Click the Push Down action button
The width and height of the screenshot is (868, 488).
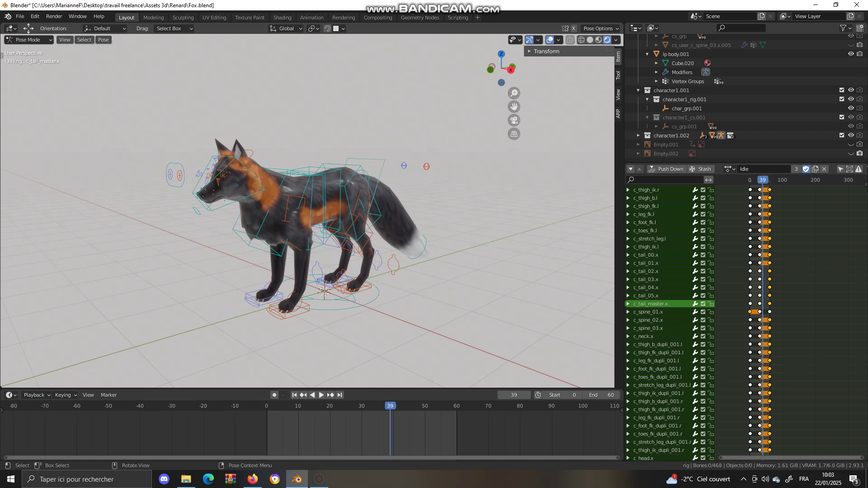coord(666,169)
